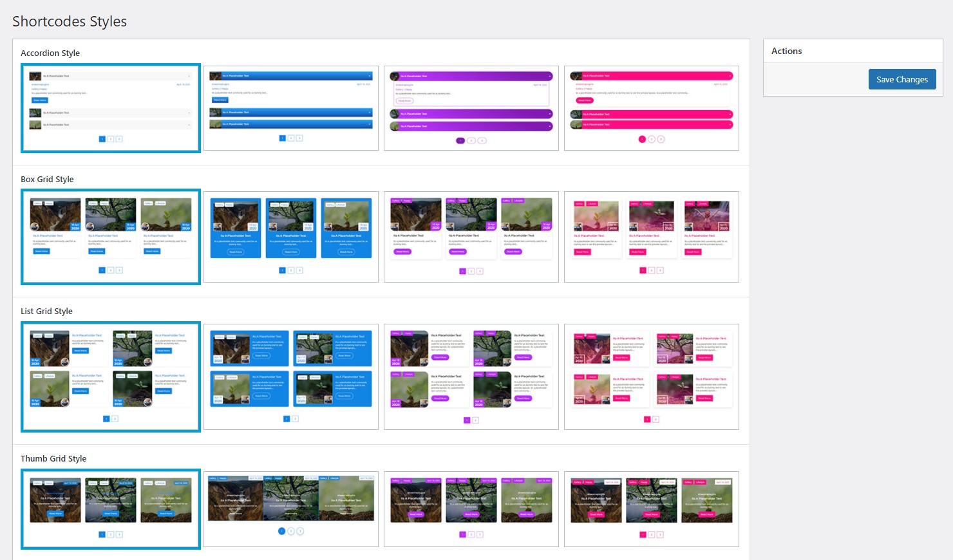This screenshot has width=953, height=560.
Task: Choose the purple Thumb Grid style preview
Action: pos(471,509)
